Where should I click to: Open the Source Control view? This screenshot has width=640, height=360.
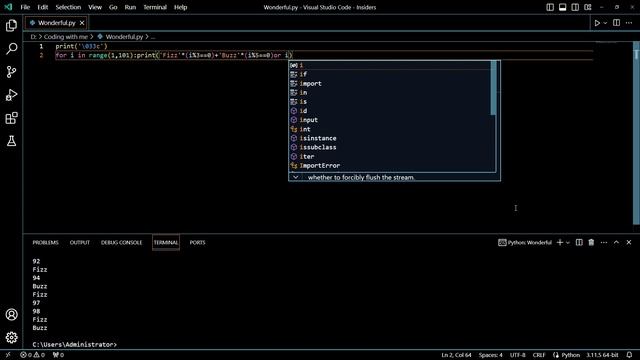pyautogui.click(x=11, y=72)
